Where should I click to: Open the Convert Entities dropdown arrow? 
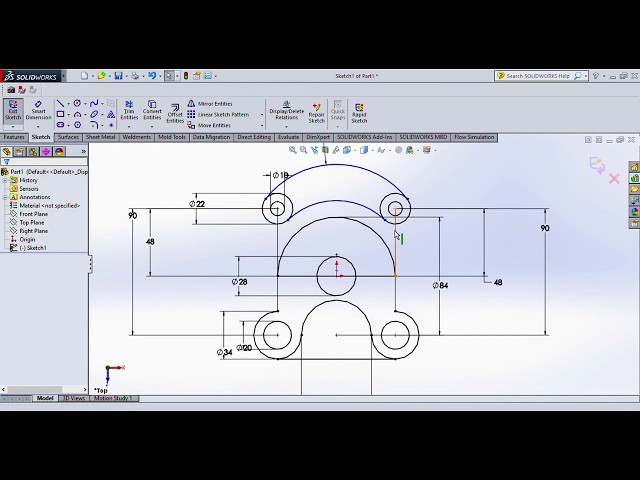[x=152, y=127]
